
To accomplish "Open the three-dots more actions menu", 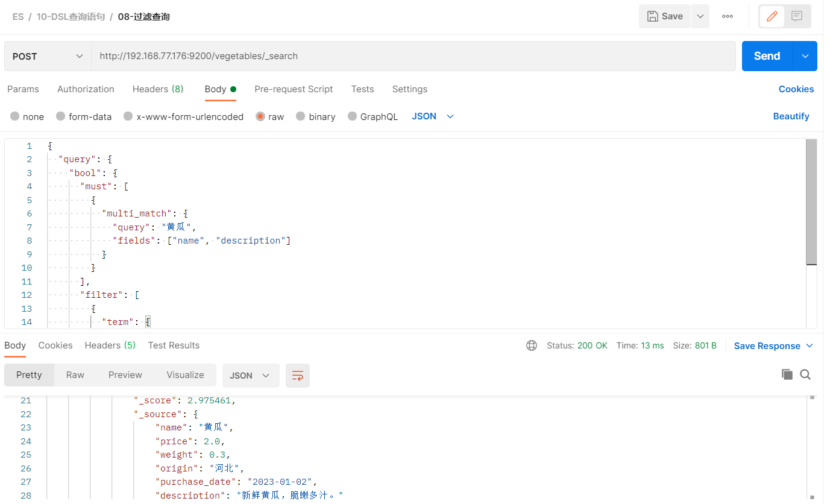I will [728, 16].
